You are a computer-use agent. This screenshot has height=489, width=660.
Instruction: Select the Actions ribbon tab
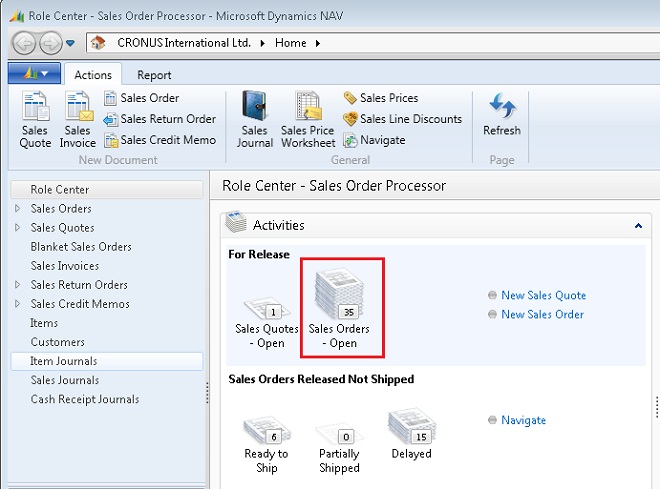(93, 75)
